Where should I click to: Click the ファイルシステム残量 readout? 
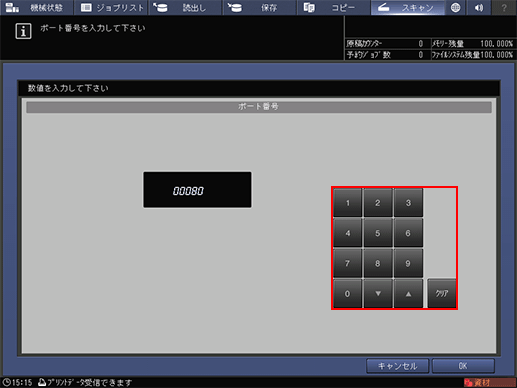coord(473,55)
